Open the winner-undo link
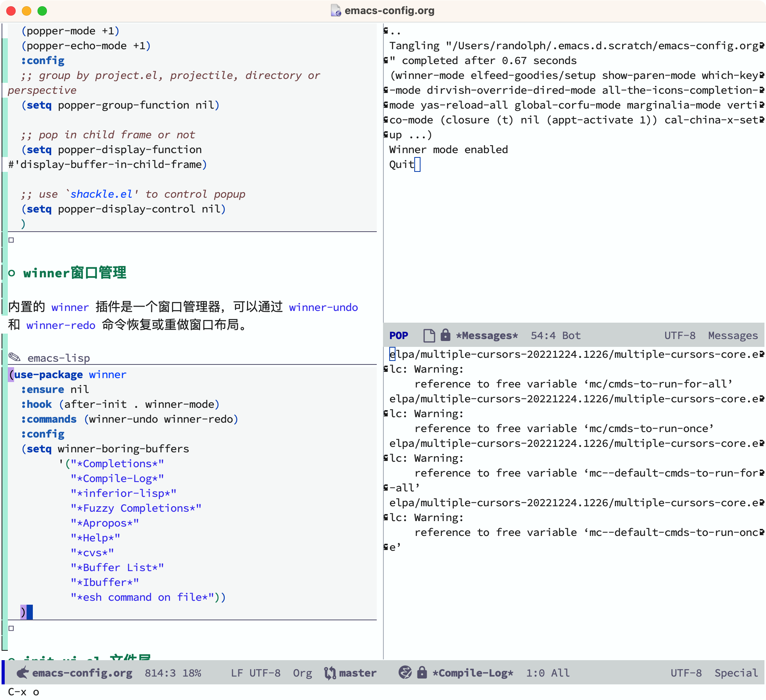 click(323, 307)
